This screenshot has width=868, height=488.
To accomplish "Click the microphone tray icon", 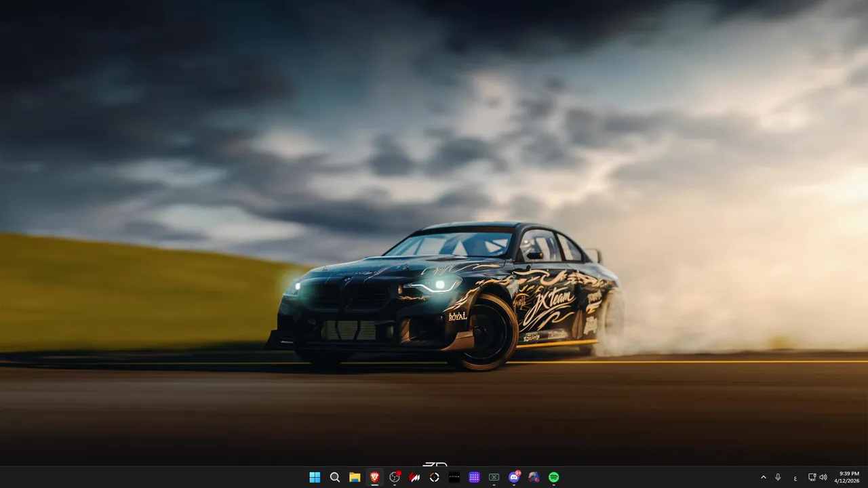I will 778,477.
